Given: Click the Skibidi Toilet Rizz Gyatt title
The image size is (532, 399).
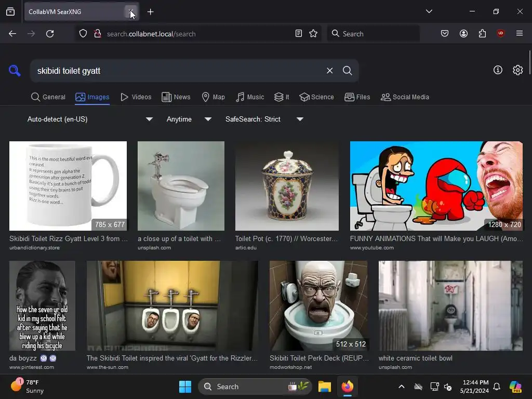Looking at the screenshot, I should pos(69,239).
